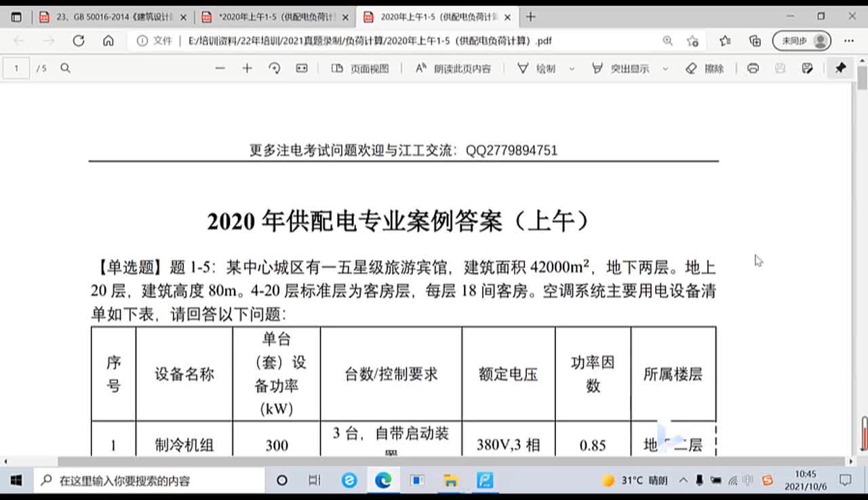Toggle 朗读此页内容 read aloud
The image size is (868, 500).
453,68
